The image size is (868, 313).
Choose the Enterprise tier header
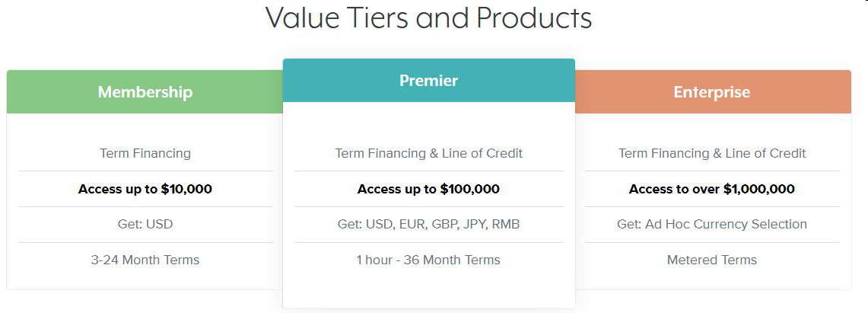pos(712,92)
